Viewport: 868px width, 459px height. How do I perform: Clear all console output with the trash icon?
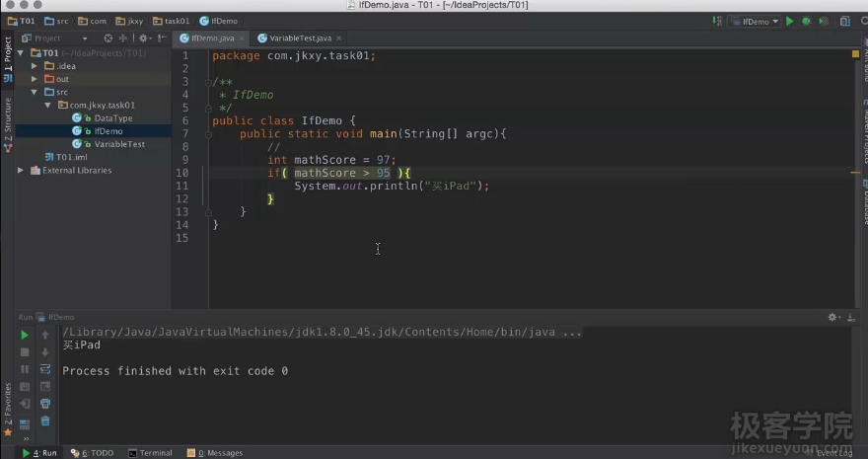pos(45,421)
